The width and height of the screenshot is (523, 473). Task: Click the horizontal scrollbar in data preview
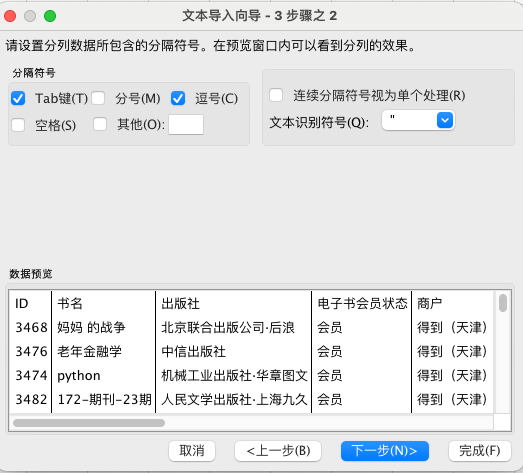click(89, 423)
